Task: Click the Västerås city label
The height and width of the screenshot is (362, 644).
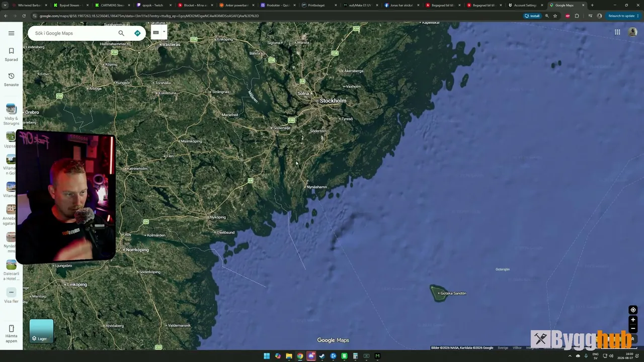Action: (171, 44)
